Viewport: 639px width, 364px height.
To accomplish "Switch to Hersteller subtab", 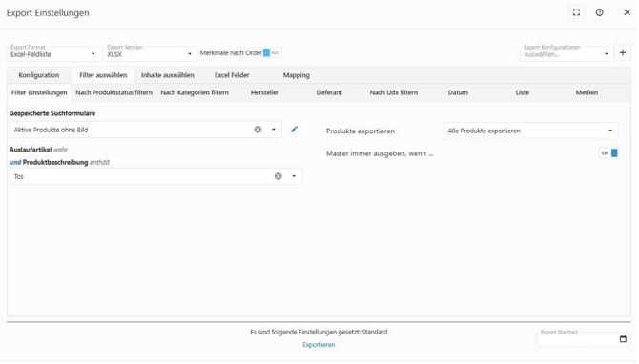I will pyautogui.click(x=266, y=92).
